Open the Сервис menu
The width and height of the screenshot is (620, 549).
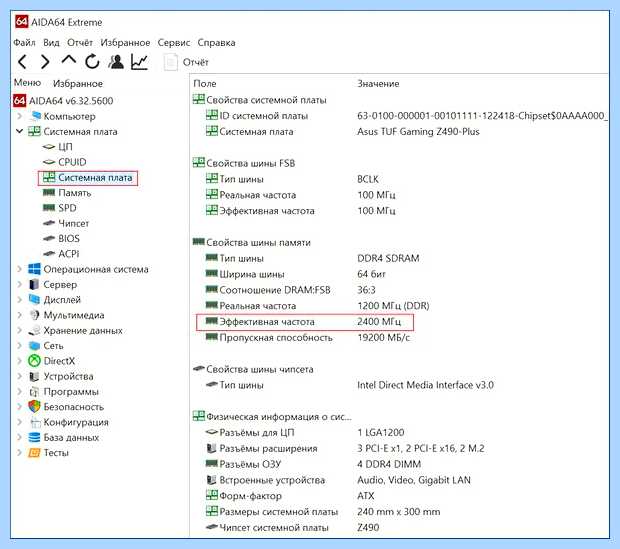coord(174,43)
